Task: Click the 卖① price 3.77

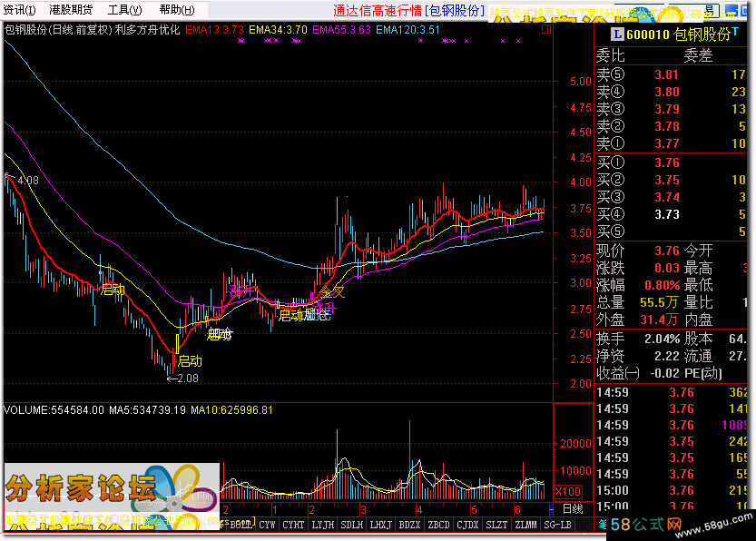Action: 666,144
